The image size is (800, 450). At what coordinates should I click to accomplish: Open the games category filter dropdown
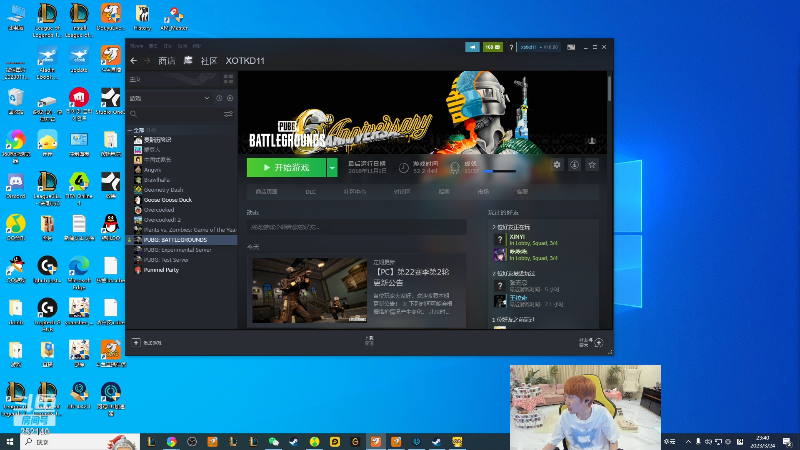point(170,98)
